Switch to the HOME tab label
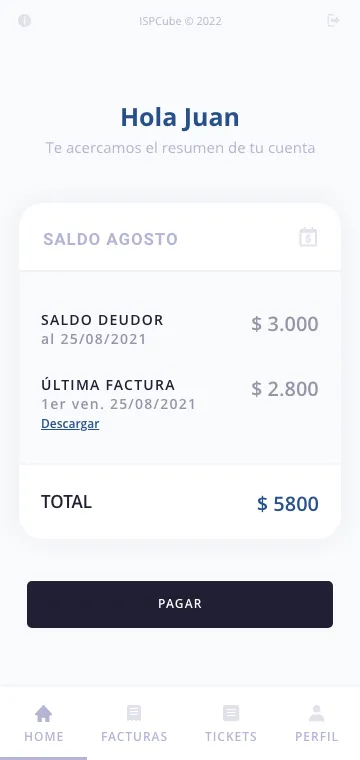Screen dimensions: 360x760 point(44,737)
